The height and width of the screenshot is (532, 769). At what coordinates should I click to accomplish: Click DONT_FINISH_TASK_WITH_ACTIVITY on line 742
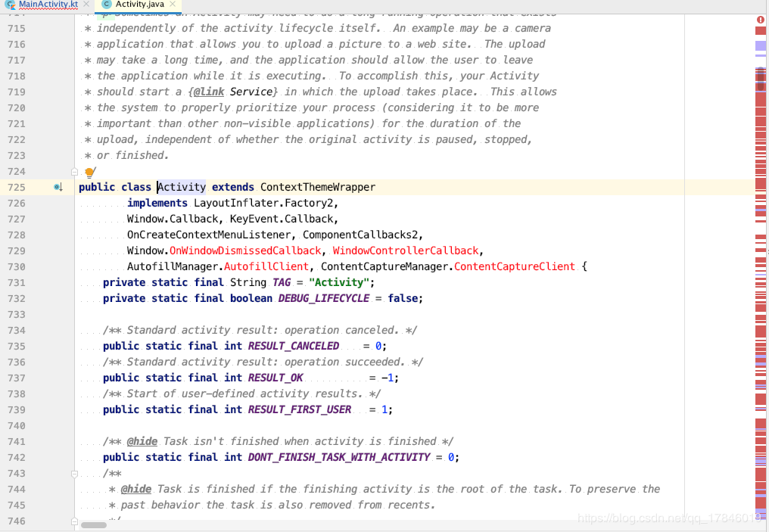339,458
